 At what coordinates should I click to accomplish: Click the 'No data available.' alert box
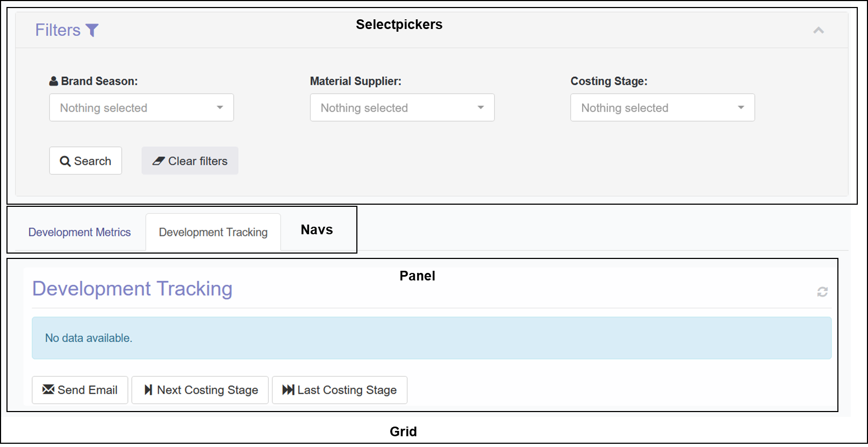431,338
